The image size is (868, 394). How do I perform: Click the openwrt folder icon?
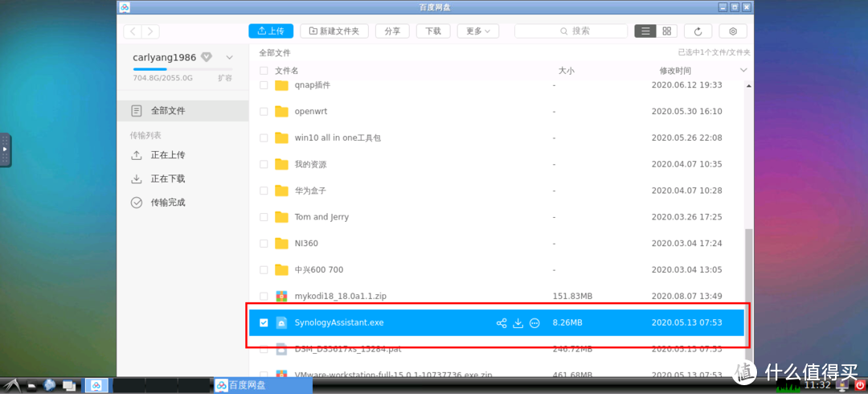pyautogui.click(x=282, y=112)
